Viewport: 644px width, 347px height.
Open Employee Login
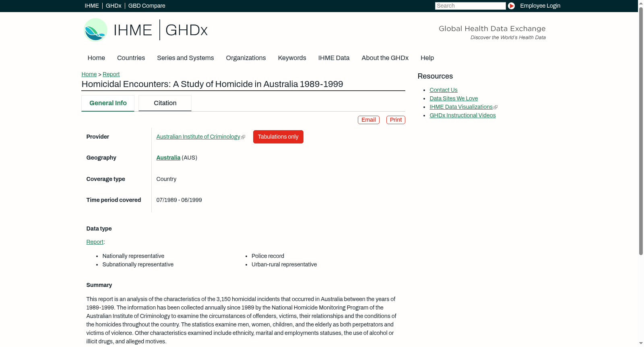(540, 6)
